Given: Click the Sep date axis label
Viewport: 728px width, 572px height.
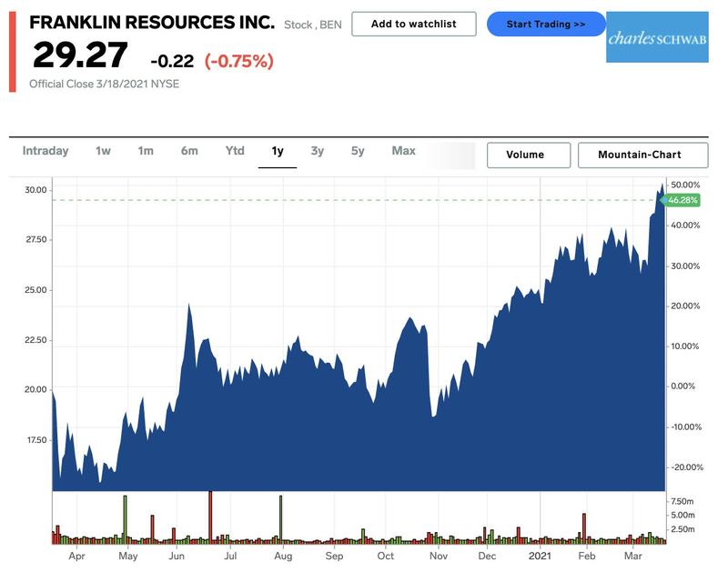Looking at the screenshot, I should tap(334, 557).
